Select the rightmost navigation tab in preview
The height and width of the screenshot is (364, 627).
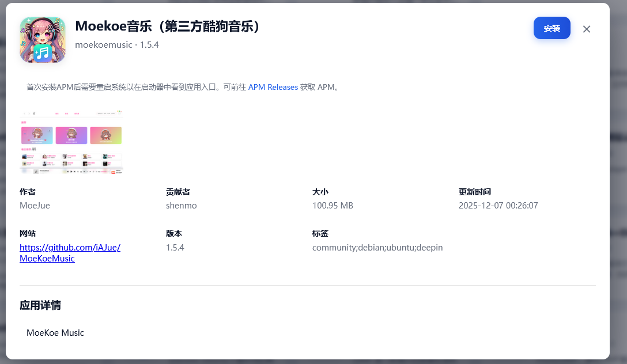tap(77, 113)
